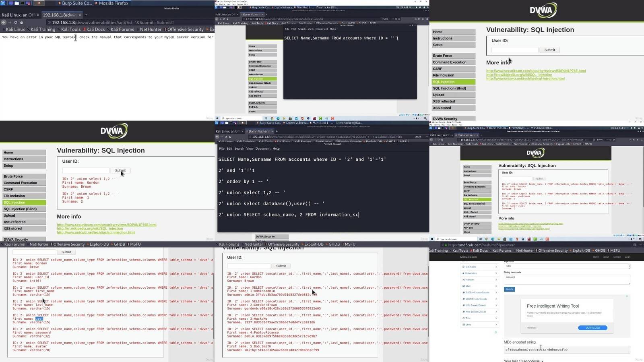The height and width of the screenshot is (362, 644).
Task: Click the input box above the column_name results
Action: pyautogui.click(x=34, y=252)
